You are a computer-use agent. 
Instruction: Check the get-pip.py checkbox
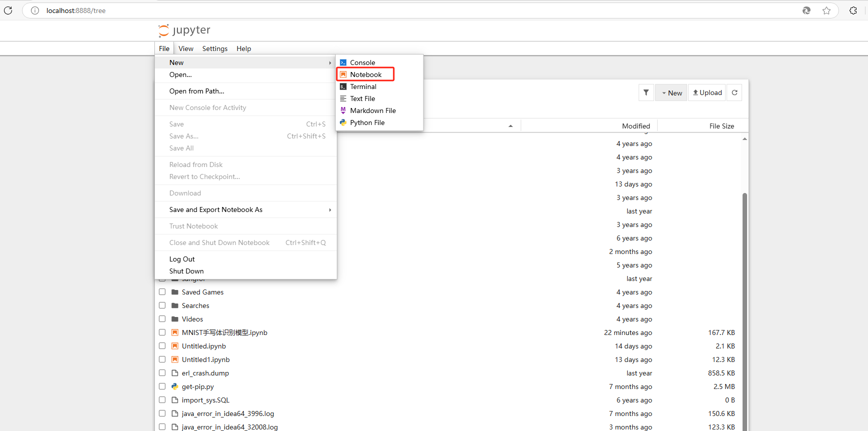coord(162,386)
